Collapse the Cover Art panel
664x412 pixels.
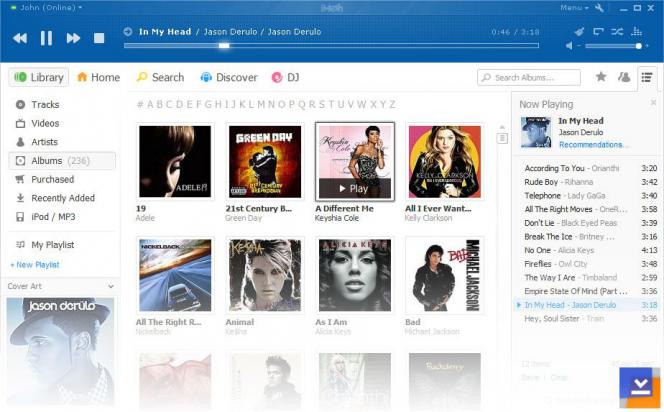click(x=110, y=286)
